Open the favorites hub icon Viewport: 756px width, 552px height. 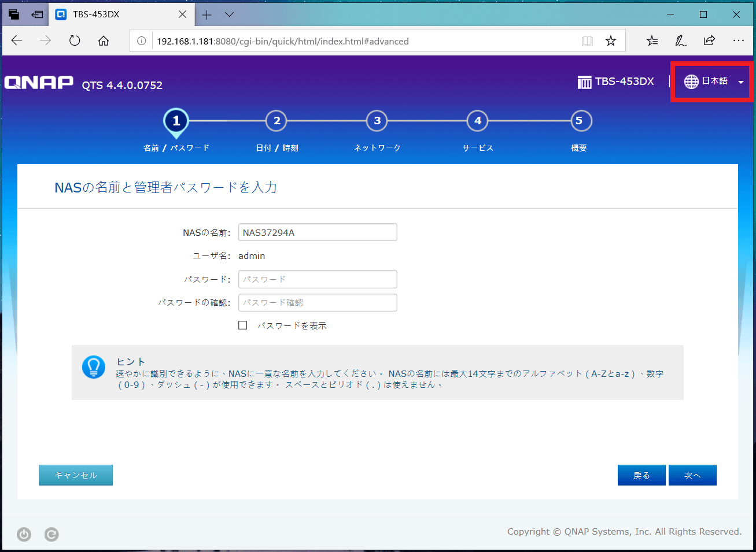652,40
